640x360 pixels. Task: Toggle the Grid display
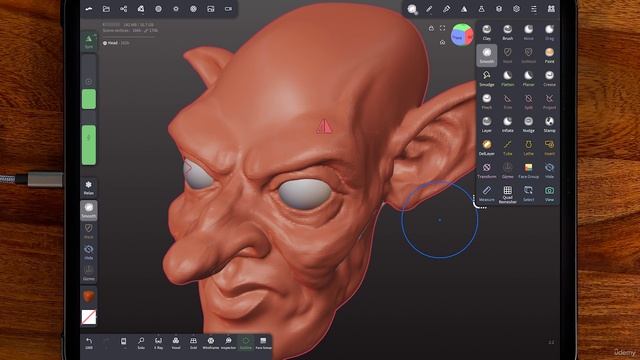coord(193,343)
